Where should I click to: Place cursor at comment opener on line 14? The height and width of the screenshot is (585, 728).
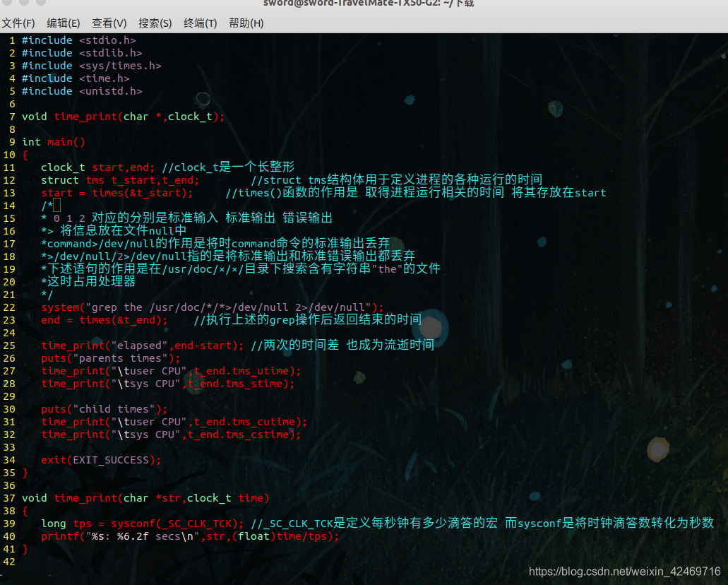pyautogui.click(x=47, y=206)
